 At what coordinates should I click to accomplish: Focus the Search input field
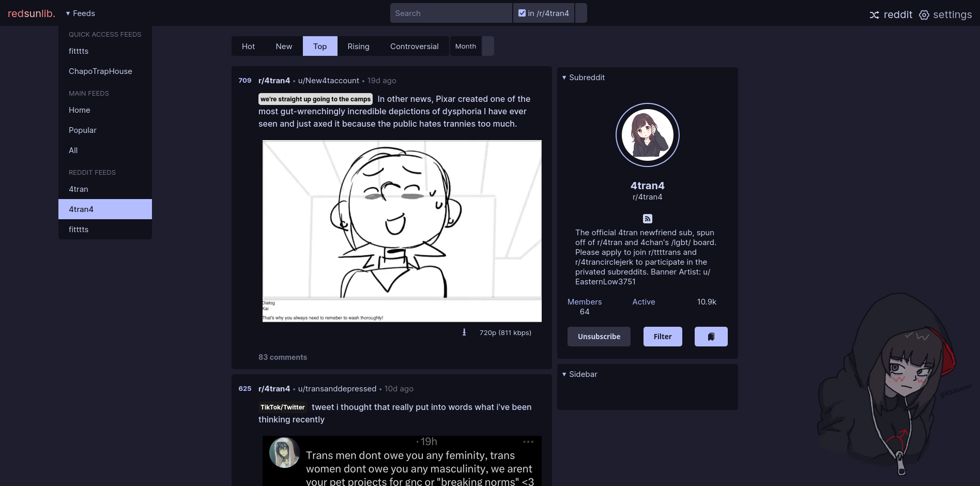point(451,13)
